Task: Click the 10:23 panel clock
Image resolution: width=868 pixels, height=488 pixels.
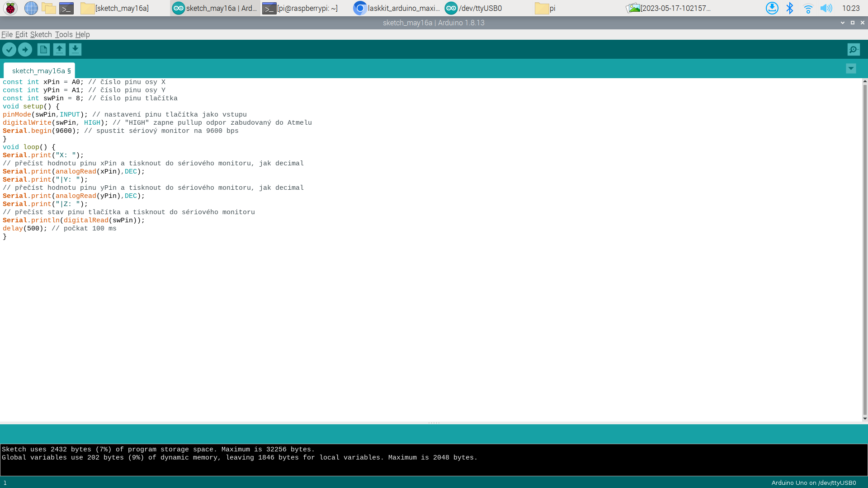Action: (x=851, y=8)
